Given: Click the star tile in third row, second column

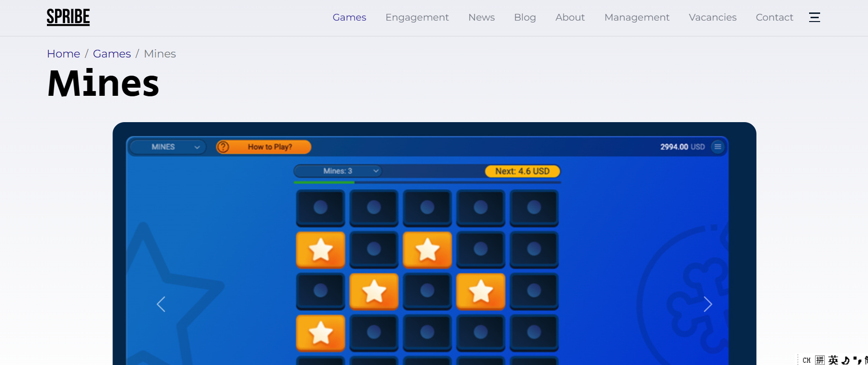Looking at the screenshot, I should coord(374,291).
